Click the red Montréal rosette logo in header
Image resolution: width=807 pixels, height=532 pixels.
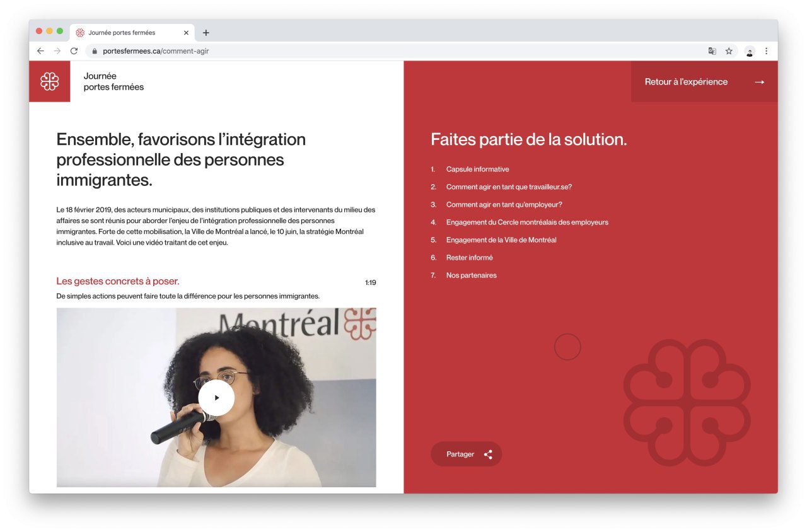click(49, 81)
